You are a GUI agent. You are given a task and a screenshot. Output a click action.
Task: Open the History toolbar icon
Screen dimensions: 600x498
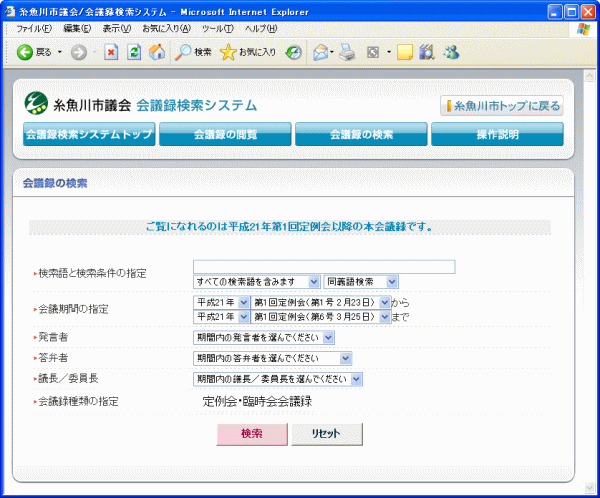coord(293,52)
